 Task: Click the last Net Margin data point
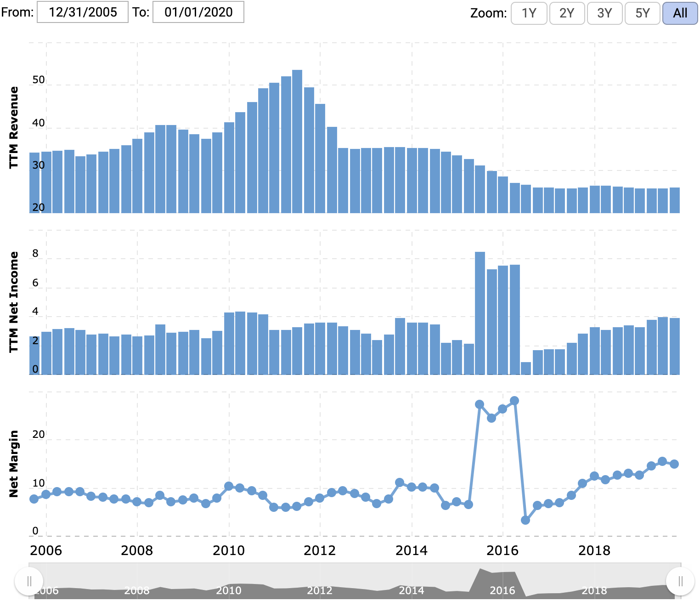pos(674,464)
